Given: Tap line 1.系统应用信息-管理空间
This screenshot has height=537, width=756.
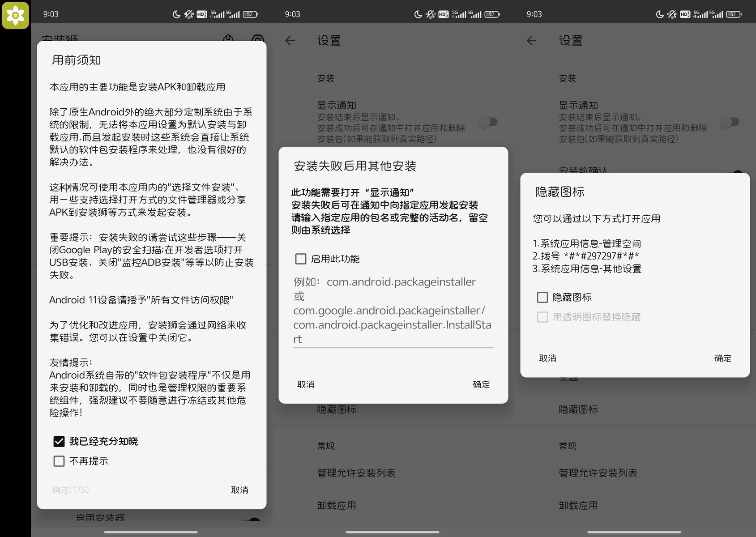Looking at the screenshot, I should click(587, 244).
